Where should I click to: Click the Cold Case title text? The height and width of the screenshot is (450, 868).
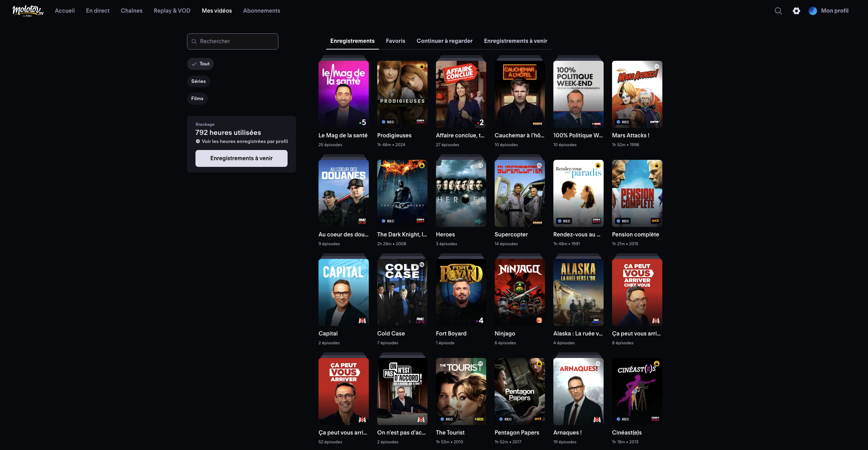[x=391, y=334]
